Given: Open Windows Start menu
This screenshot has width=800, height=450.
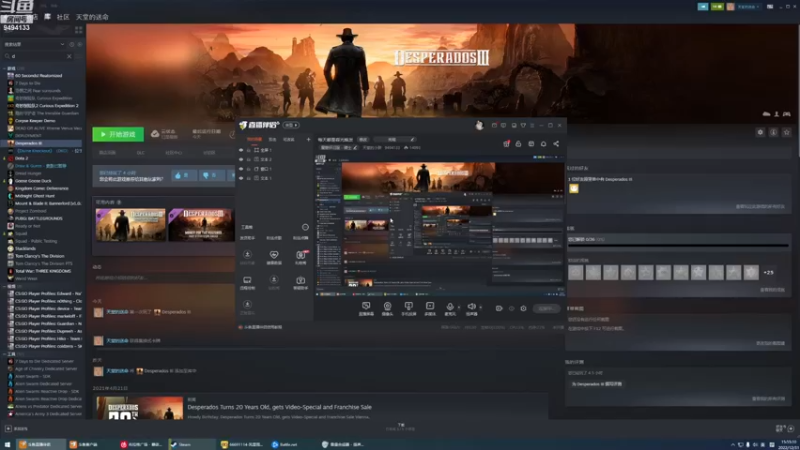Looking at the screenshot, I should (7, 444).
